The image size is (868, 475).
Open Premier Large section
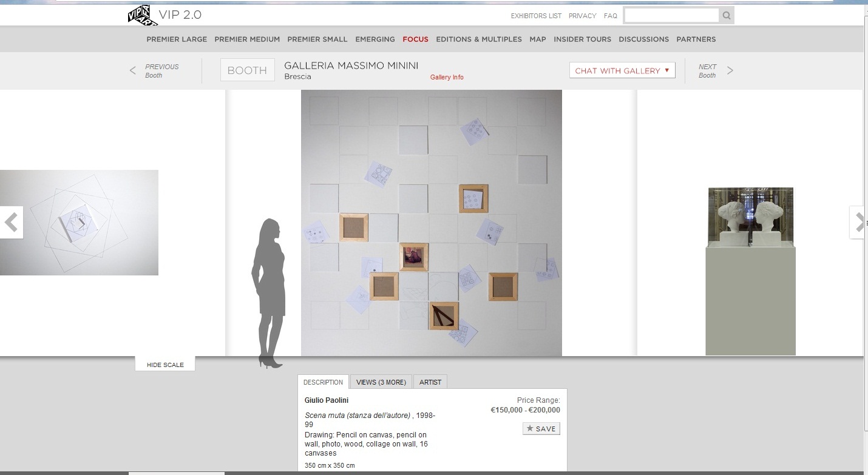click(x=177, y=39)
